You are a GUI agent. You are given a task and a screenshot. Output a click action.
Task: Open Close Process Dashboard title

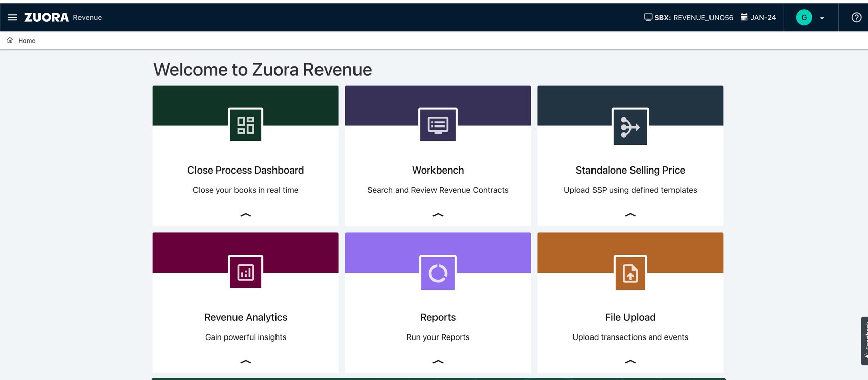(x=246, y=170)
